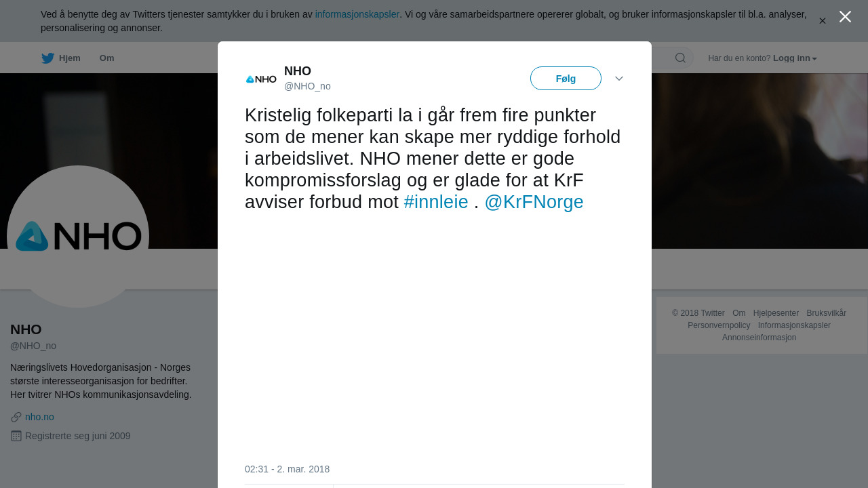Image resolution: width=868 pixels, height=488 pixels.
Task: Dismiss the cookie notice small X
Action: (x=823, y=21)
